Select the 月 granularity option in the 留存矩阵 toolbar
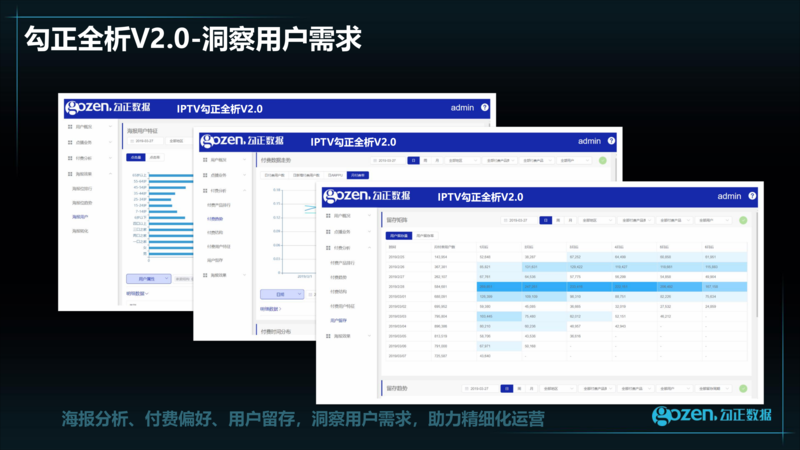 coord(569,220)
